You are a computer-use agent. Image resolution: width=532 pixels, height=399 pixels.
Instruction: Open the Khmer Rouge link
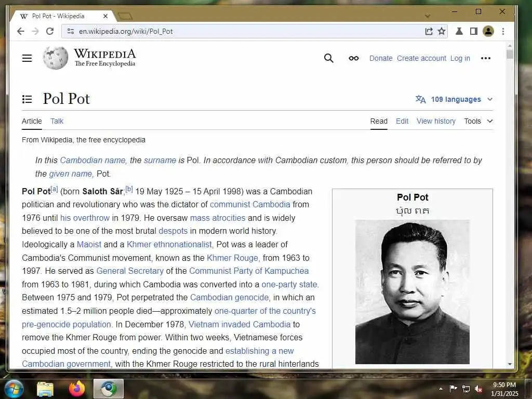click(233, 258)
